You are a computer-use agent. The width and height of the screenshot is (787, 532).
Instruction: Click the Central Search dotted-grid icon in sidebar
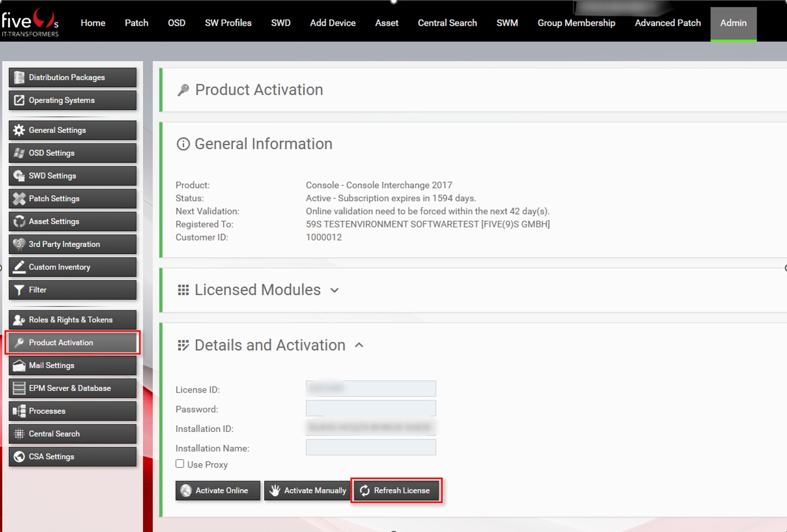pyautogui.click(x=19, y=434)
